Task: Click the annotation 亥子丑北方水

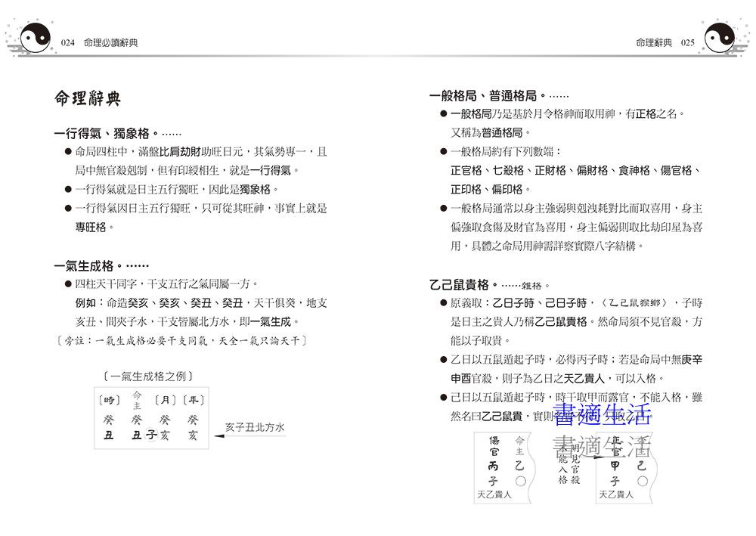Action: point(255,427)
